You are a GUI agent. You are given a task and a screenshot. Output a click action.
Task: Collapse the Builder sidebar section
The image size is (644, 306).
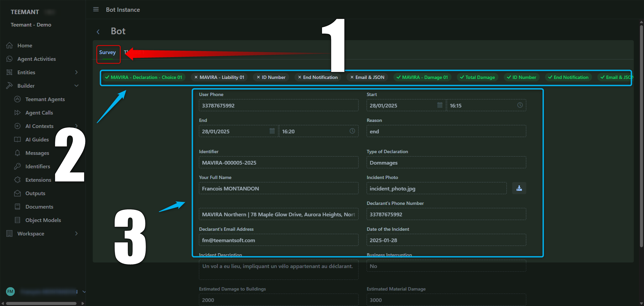tap(76, 86)
